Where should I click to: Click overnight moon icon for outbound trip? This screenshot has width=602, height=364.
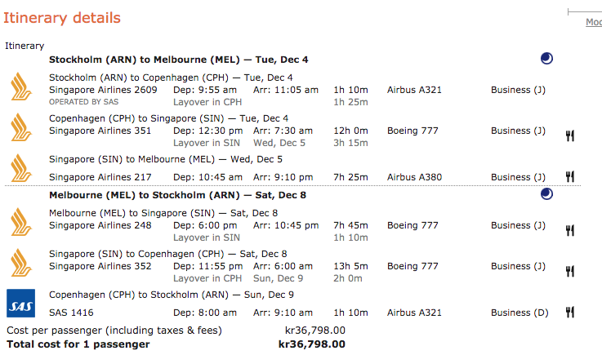point(546,59)
